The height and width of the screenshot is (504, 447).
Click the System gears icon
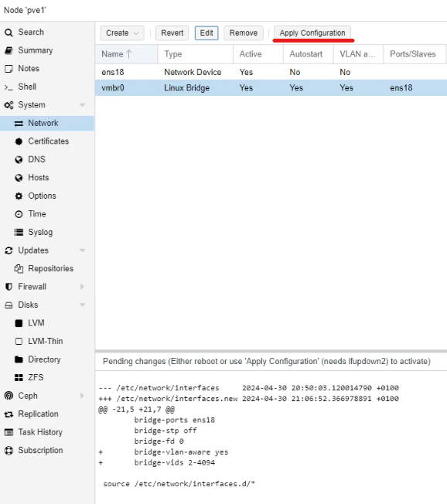(9, 105)
